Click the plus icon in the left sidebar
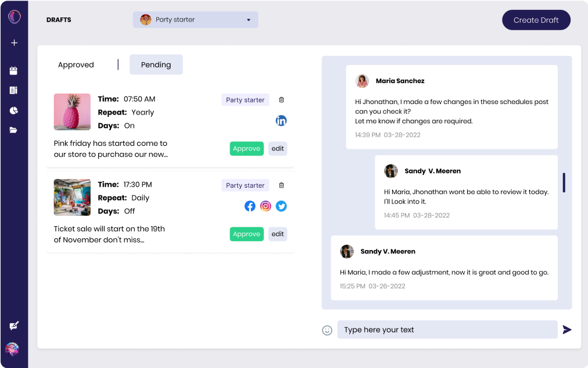The image size is (588, 368). [14, 42]
